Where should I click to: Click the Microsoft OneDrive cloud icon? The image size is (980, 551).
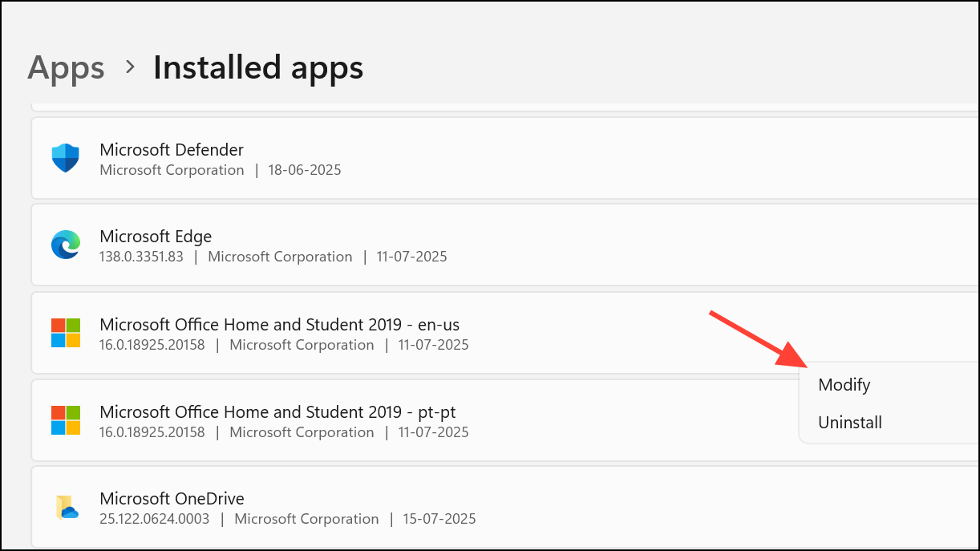click(x=67, y=508)
